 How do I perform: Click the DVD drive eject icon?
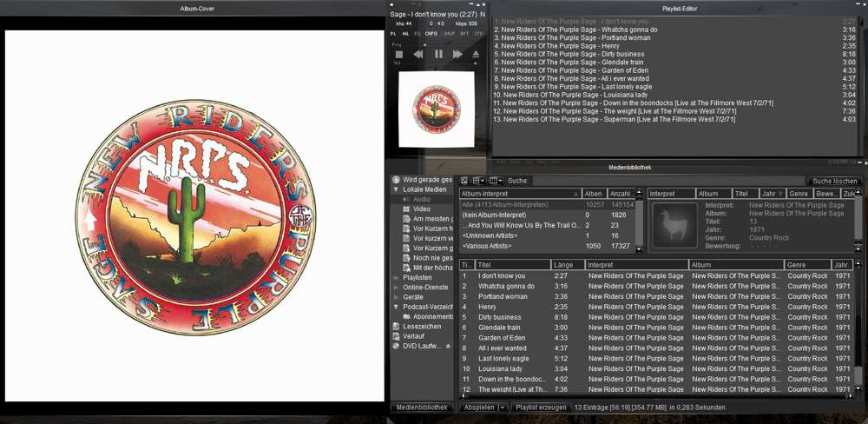point(449,346)
